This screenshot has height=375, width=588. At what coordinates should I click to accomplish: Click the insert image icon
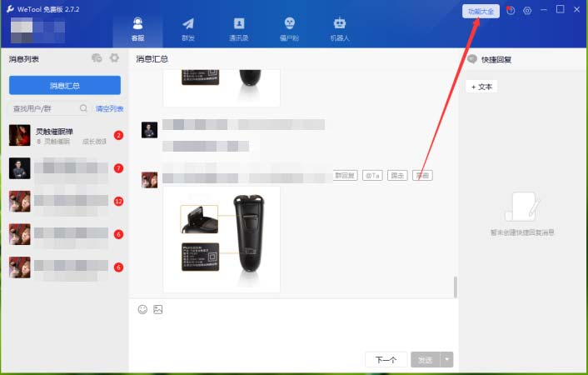tap(157, 309)
